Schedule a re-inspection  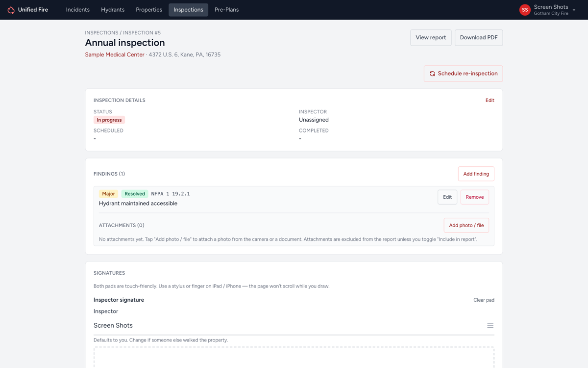click(463, 74)
